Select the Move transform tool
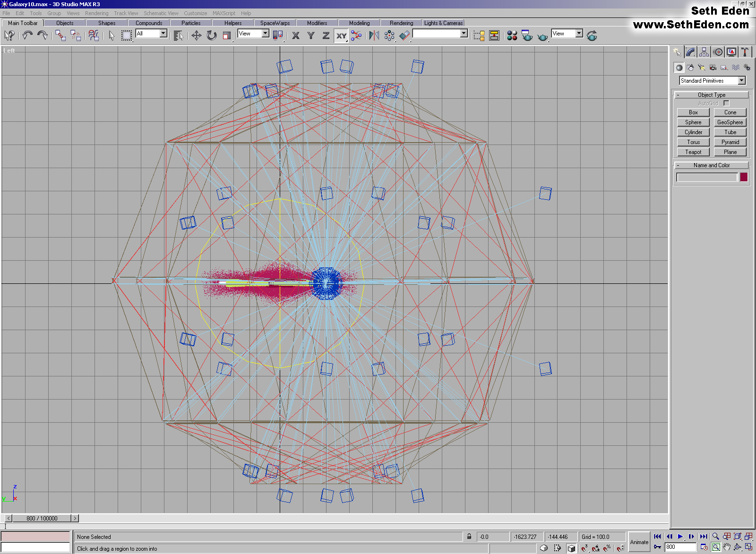 [x=196, y=36]
